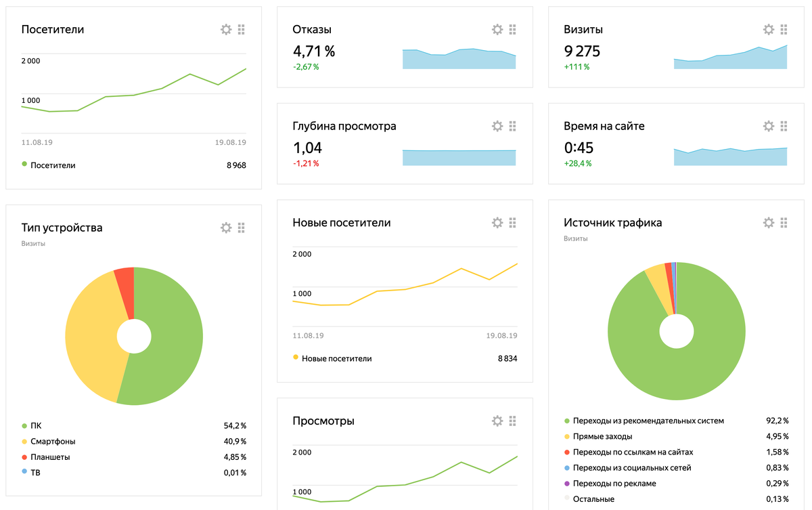Click grid icon of Новые посетители widget
The image size is (812, 510).
click(513, 223)
